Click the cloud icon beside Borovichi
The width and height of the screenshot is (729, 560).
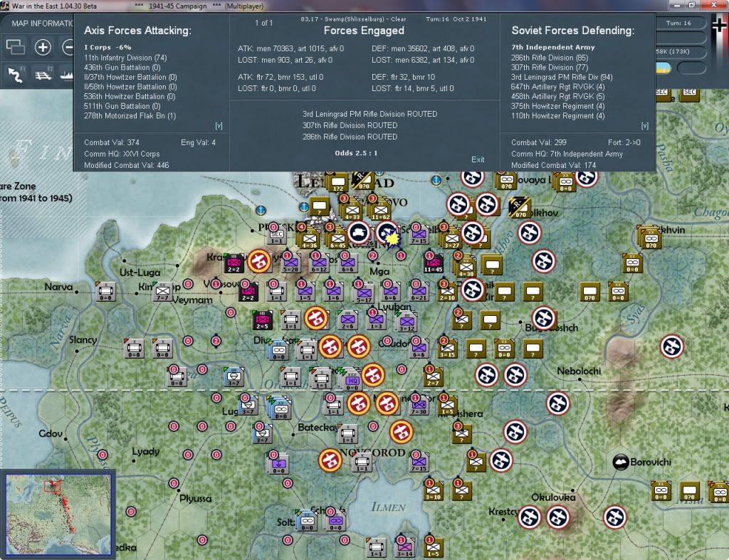[x=621, y=462]
